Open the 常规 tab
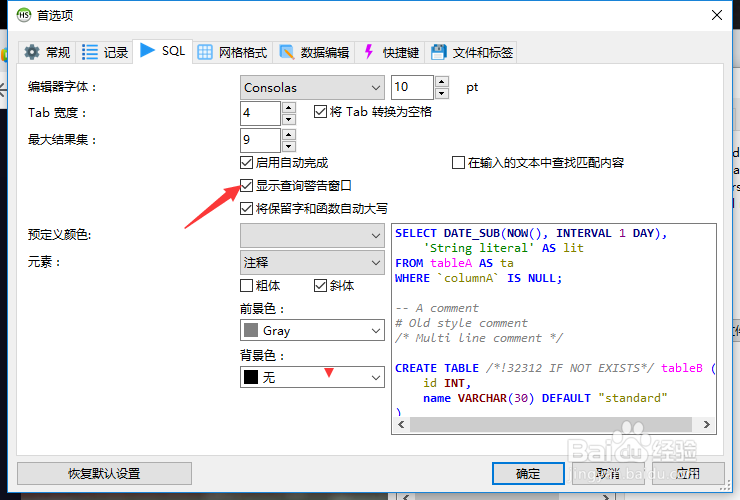Image resolution: width=740 pixels, height=500 pixels. tap(47, 52)
